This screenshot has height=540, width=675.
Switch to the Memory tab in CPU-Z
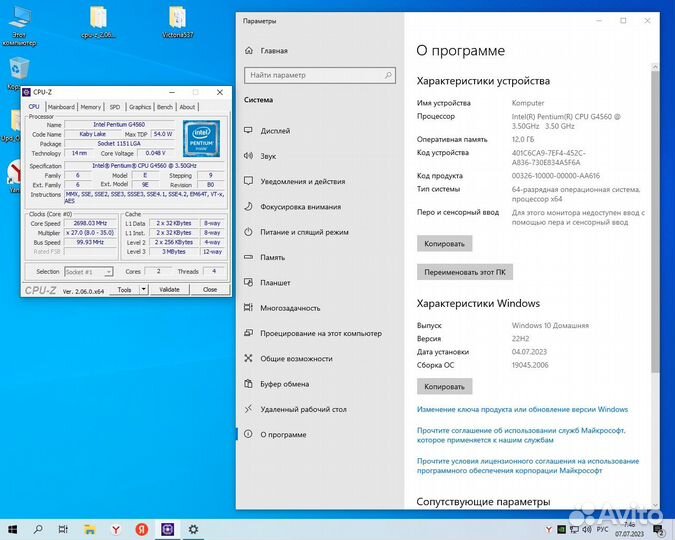click(x=90, y=107)
